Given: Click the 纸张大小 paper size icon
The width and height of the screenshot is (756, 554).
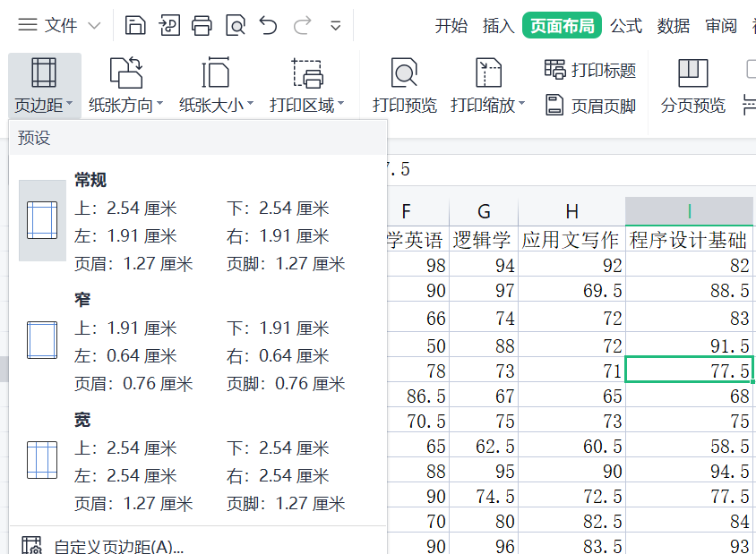Looking at the screenshot, I should pyautogui.click(x=216, y=72).
